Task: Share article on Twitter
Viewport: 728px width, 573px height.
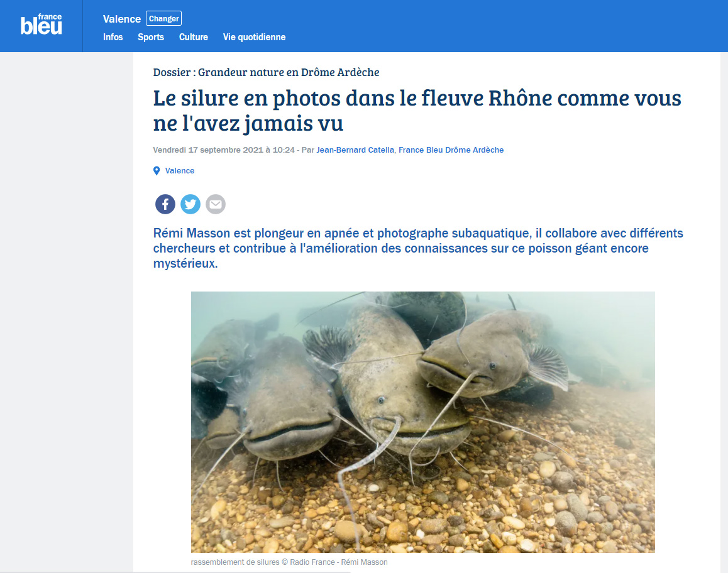Action: (190, 204)
